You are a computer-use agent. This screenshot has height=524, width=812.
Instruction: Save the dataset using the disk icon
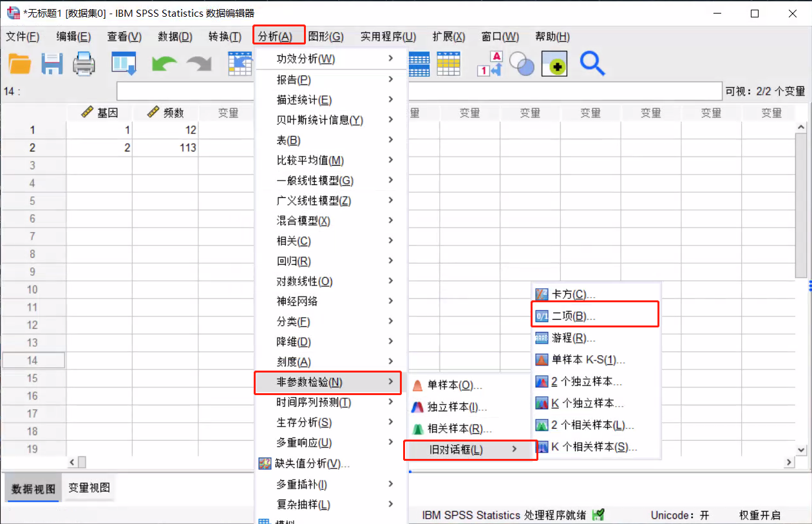[x=52, y=64]
